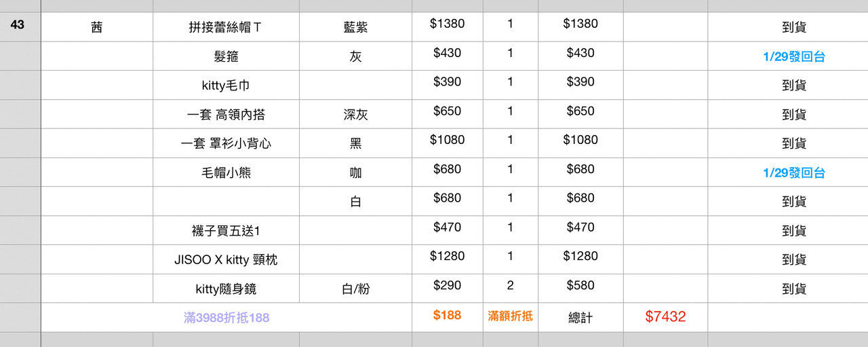868x347 pixels.
Task: Click the customer name cell 茜
Action: 97,28
